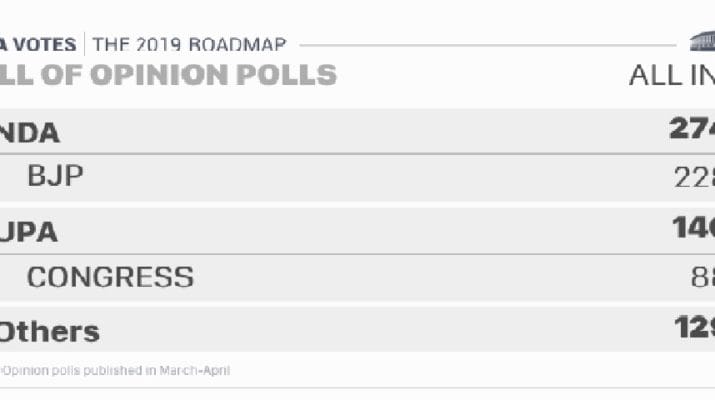Click the BJP sub-row label
The width and height of the screenshot is (715, 400).
click(x=55, y=176)
